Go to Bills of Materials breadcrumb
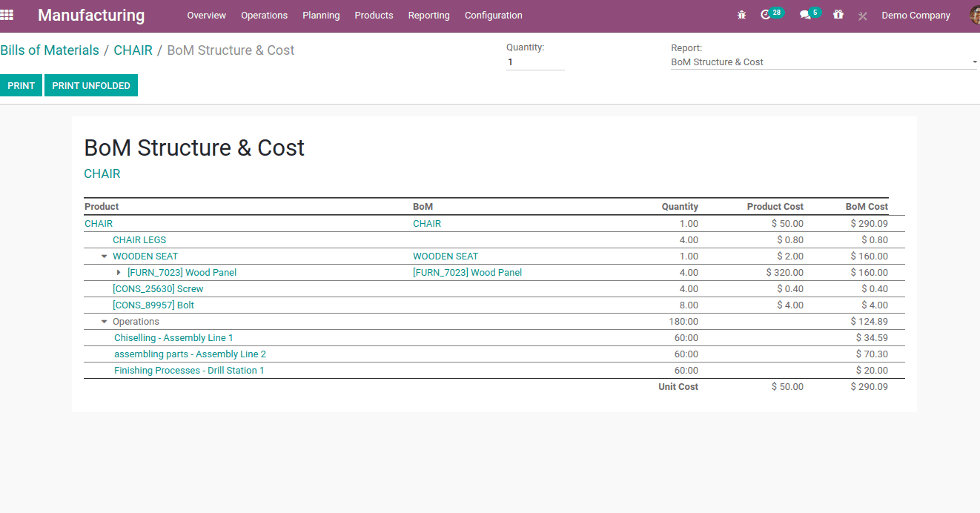980x513 pixels. [50, 50]
